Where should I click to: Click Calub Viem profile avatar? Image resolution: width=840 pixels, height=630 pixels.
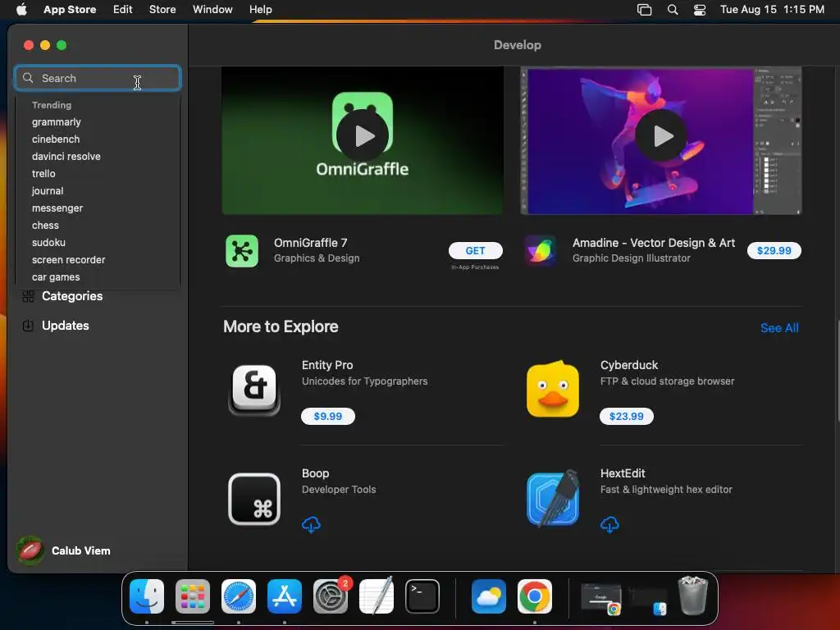coord(30,550)
